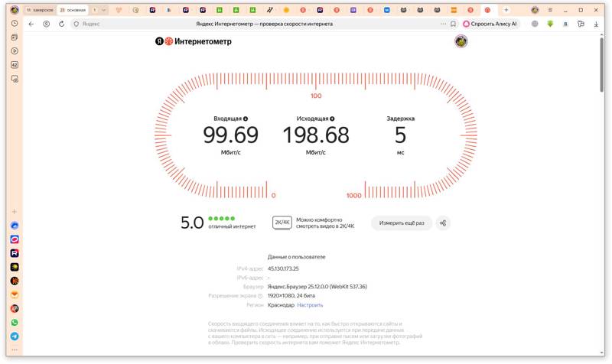Click the 'Спросить Алису AI' button
612x364 pixels.
click(x=490, y=24)
